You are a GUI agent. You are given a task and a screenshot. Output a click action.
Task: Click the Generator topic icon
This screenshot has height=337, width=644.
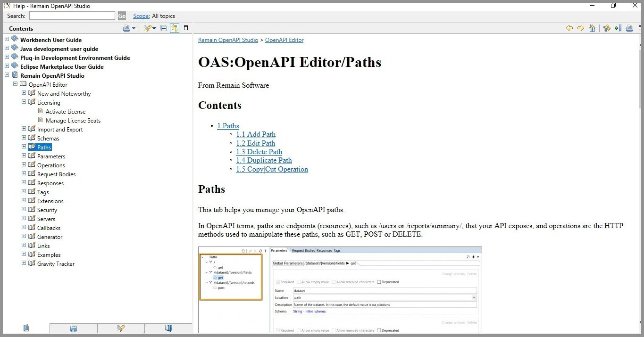click(32, 237)
